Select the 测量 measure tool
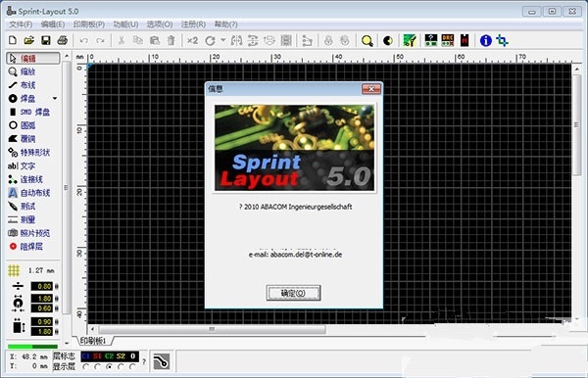588x378 pixels. (23, 220)
